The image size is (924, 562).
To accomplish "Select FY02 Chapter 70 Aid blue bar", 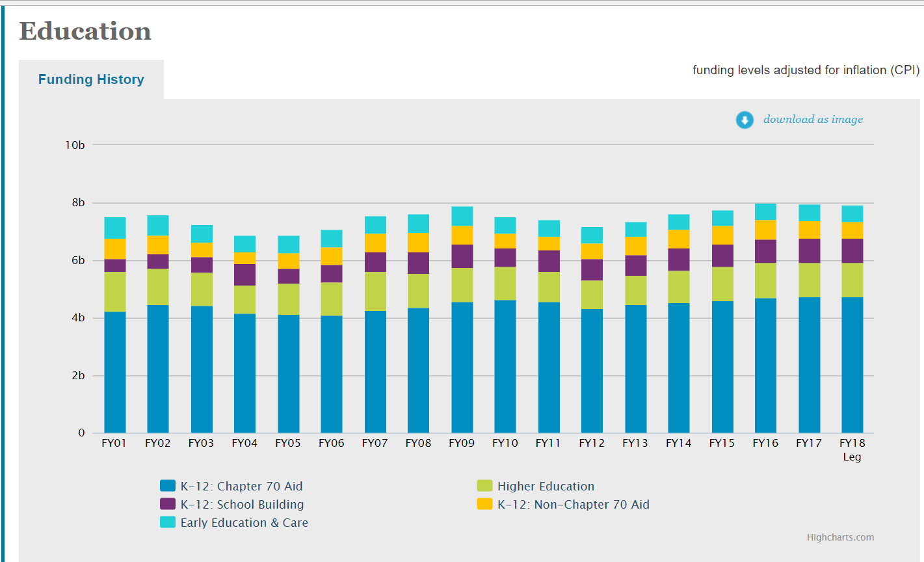I will coord(158,369).
